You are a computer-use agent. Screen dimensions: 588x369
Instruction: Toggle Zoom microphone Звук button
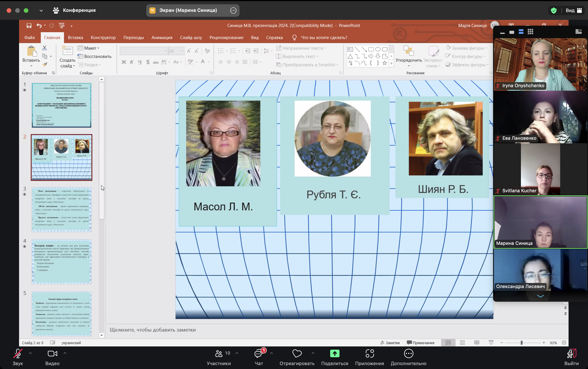(18, 357)
